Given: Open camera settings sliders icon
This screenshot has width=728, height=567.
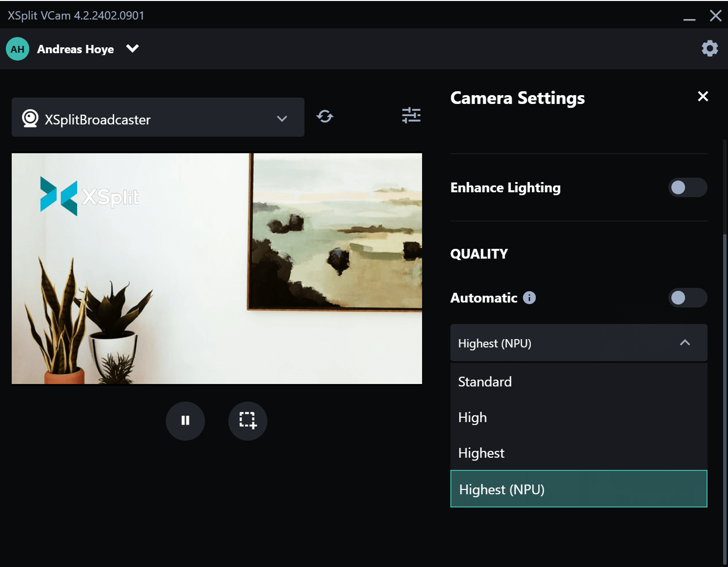Looking at the screenshot, I should click(x=411, y=115).
